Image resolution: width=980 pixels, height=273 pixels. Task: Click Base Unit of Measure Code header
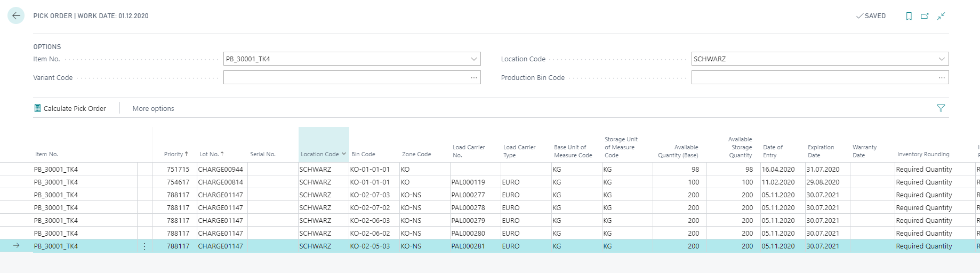coord(573,151)
